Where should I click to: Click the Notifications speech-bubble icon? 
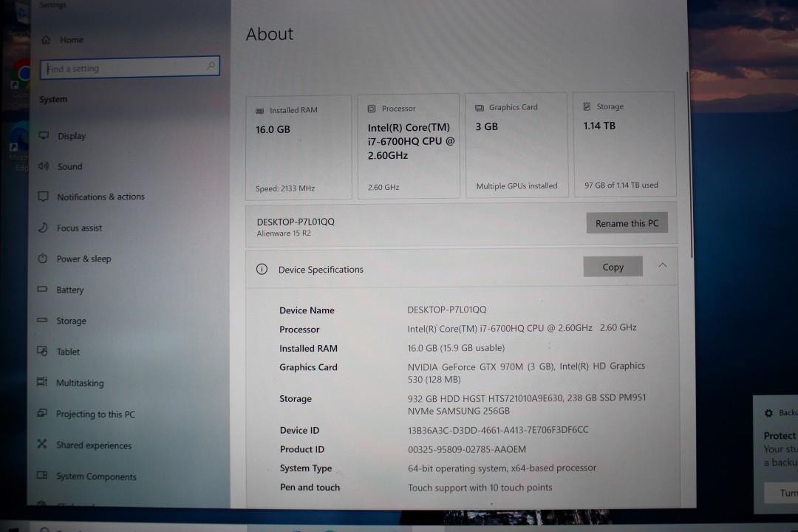point(44,197)
